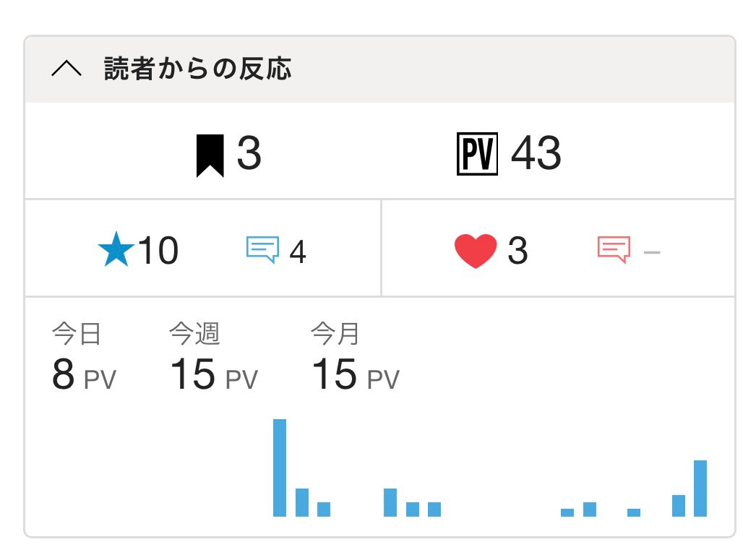Open the red comment bubble icon

tap(614, 250)
